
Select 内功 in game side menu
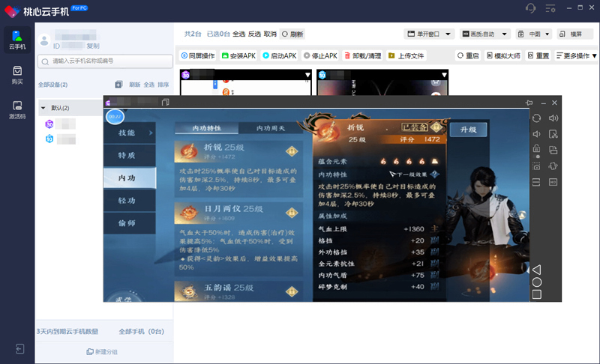129,178
